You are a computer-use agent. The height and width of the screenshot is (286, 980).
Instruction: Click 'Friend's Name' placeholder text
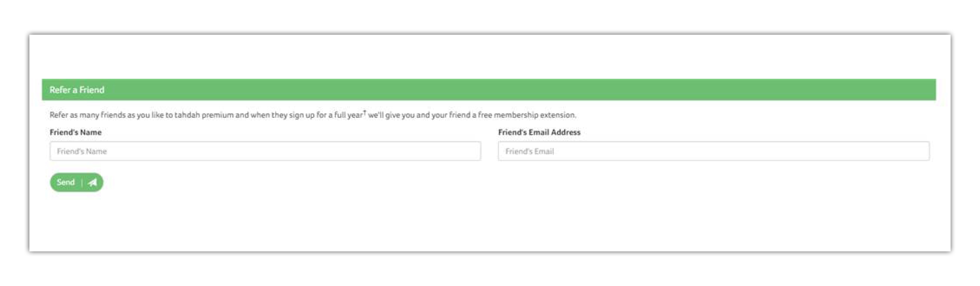tap(82, 151)
